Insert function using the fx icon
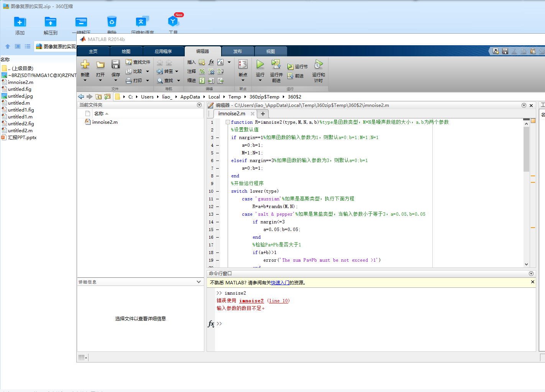 point(211,62)
